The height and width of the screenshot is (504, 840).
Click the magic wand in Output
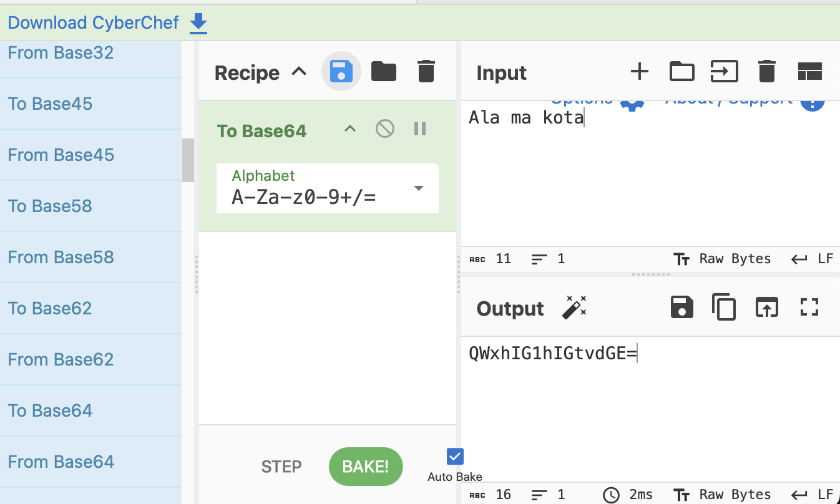(574, 308)
